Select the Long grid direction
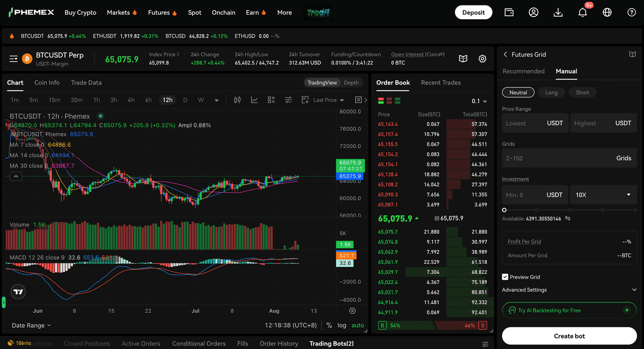 coord(551,93)
